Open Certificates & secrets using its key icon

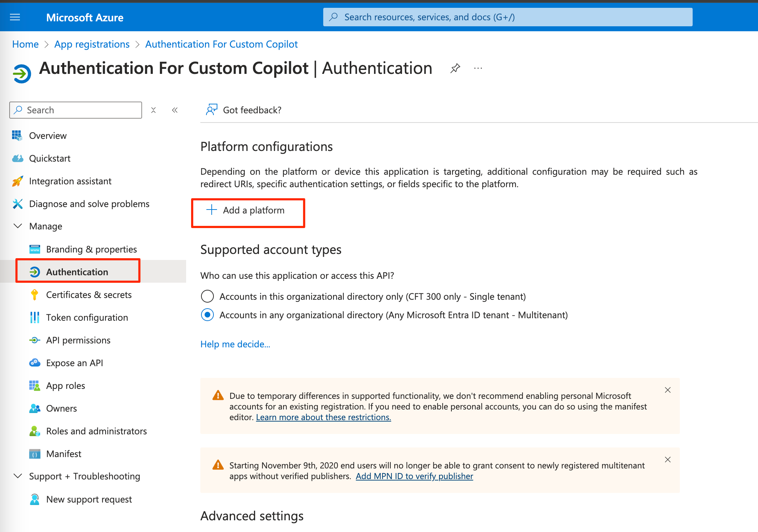point(34,295)
